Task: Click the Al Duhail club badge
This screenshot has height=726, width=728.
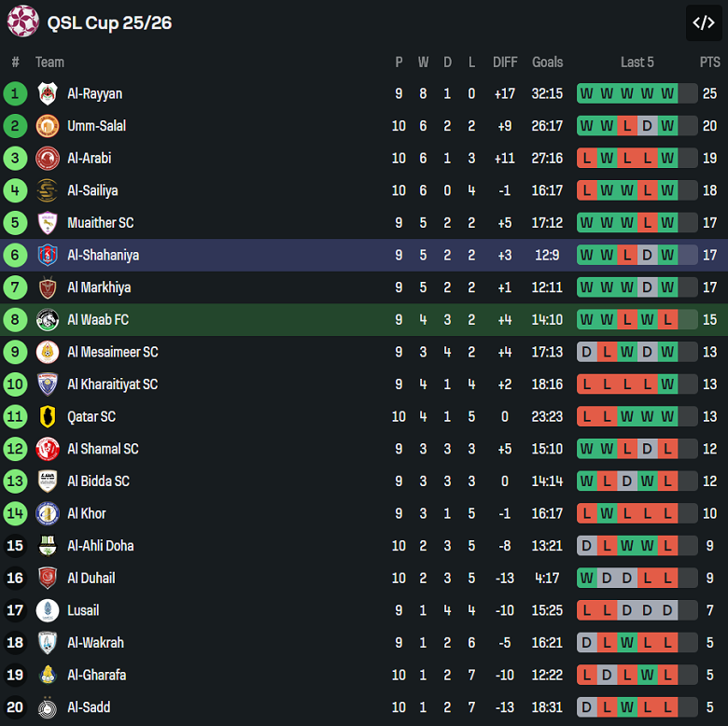Action: coord(48,579)
